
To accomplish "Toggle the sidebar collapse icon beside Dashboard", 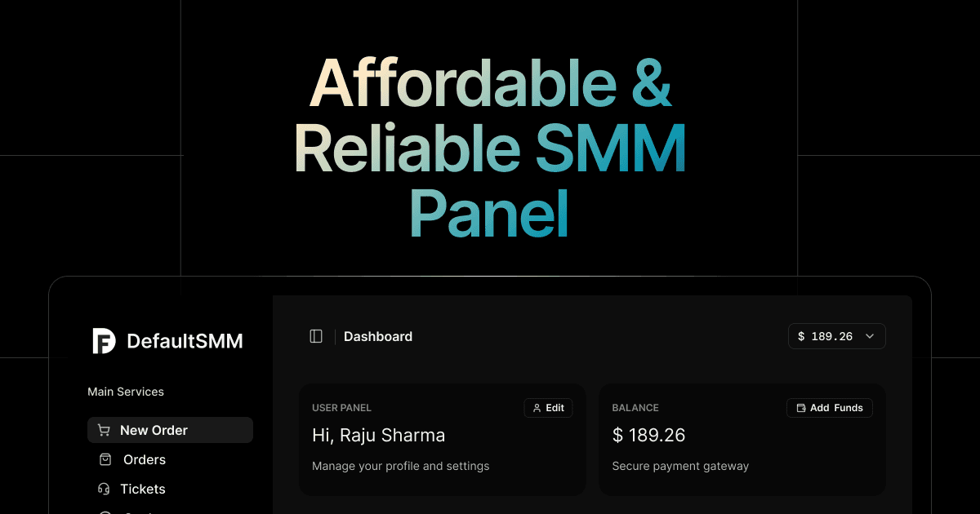I will [316, 336].
